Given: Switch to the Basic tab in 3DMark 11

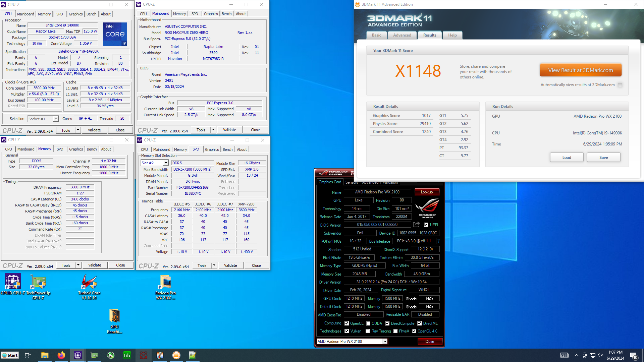Looking at the screenshot, I should click(376, 35).
